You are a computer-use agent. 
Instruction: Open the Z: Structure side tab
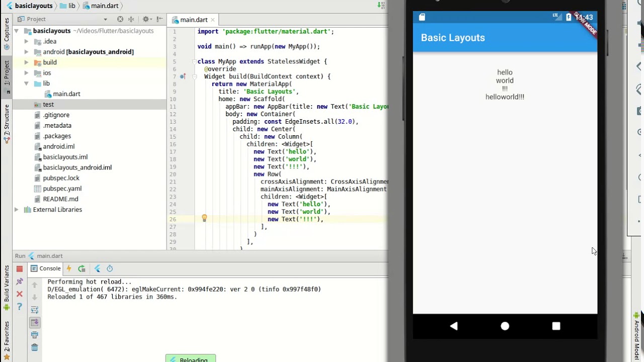point(7,123)
